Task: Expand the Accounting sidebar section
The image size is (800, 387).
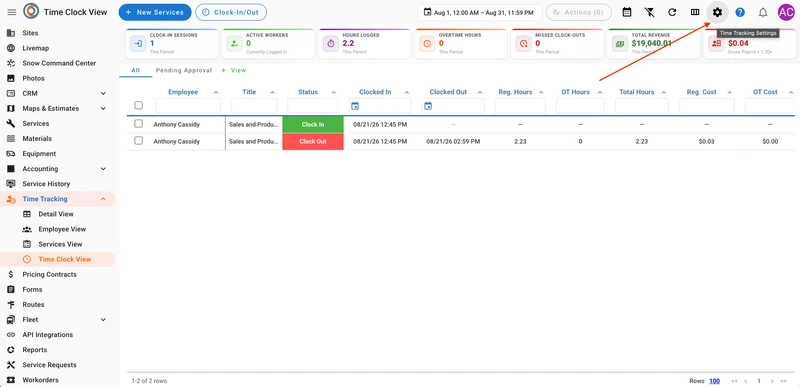Action: coord(103,169)
